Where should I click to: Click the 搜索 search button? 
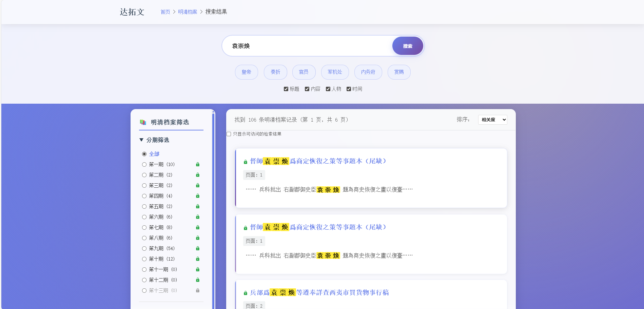coord(407,45)
